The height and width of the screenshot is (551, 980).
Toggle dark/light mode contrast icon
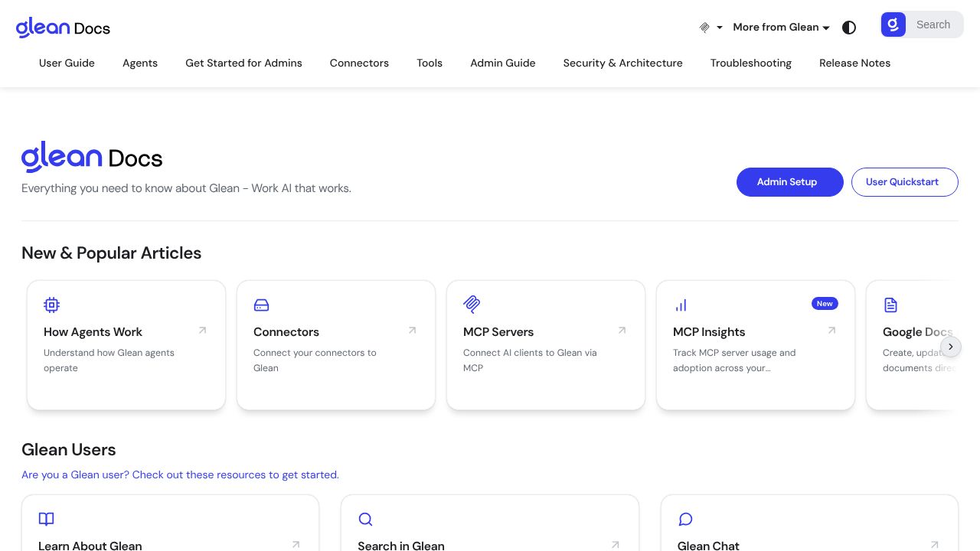tap(849, 28)
